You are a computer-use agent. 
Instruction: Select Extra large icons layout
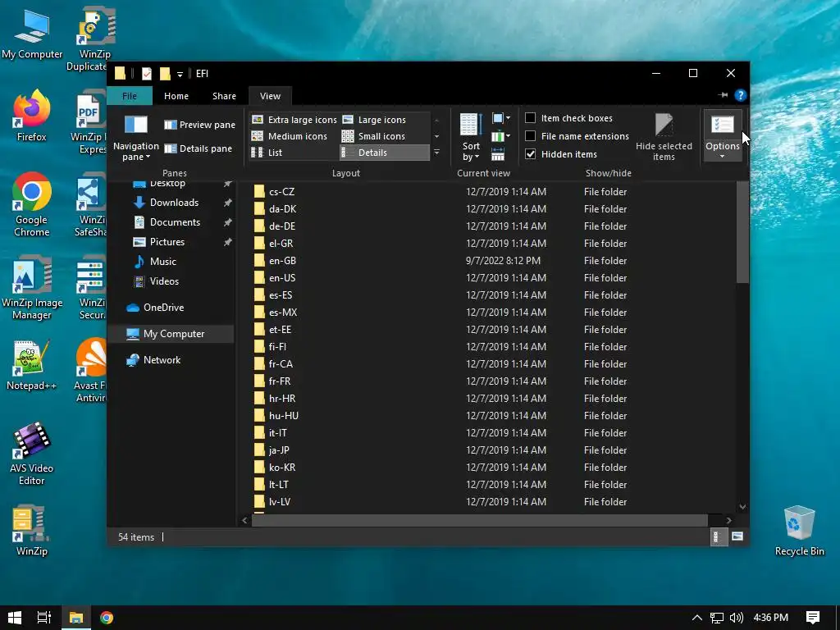(x=294, y=120)
